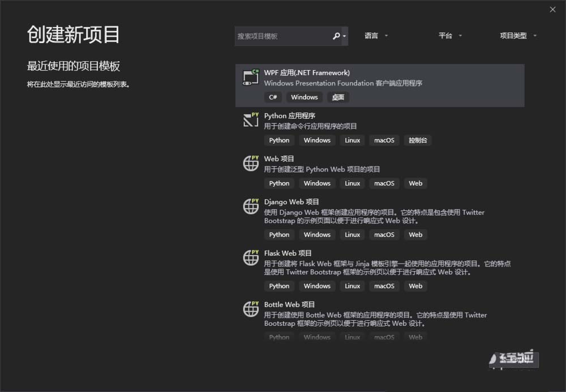
Task: Click Windows tag under Python 应用程序
Action: (x=317, y=140)
